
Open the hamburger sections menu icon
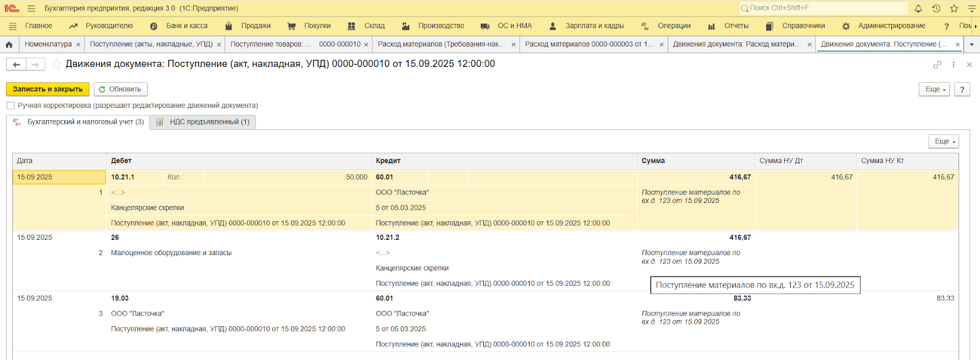(x=31, y=9)
